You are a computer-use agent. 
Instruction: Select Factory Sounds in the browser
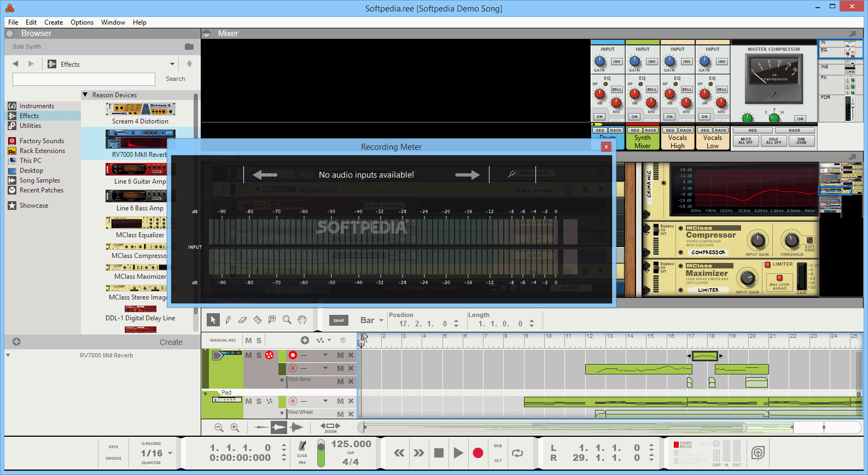(42, 141)
